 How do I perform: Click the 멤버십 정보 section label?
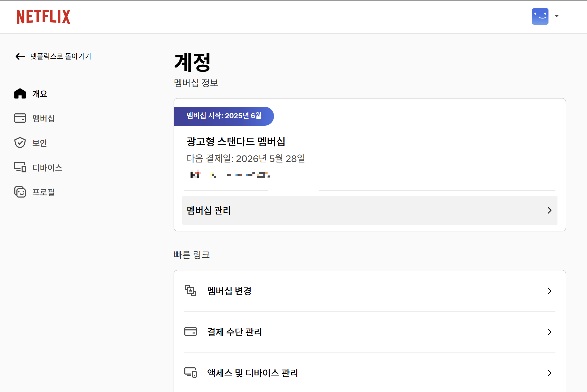click(196, 83)
